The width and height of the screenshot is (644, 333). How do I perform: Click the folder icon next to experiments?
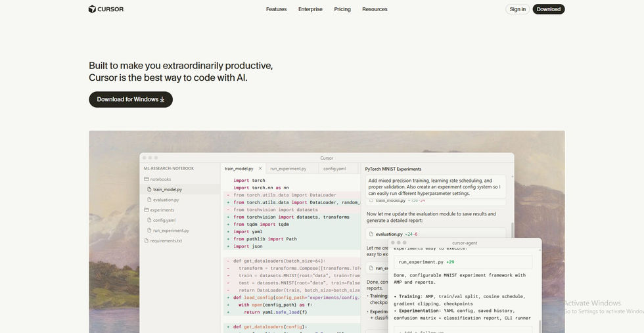tap(146, 210)
